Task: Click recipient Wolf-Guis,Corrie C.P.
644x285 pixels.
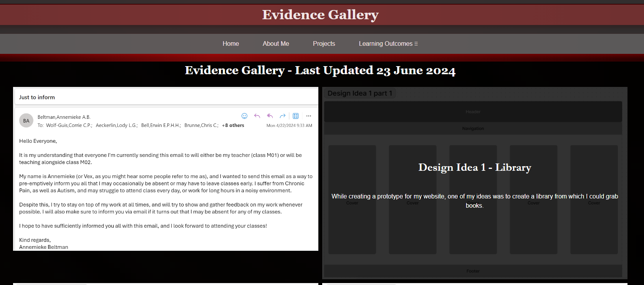Action: [69, 125]
